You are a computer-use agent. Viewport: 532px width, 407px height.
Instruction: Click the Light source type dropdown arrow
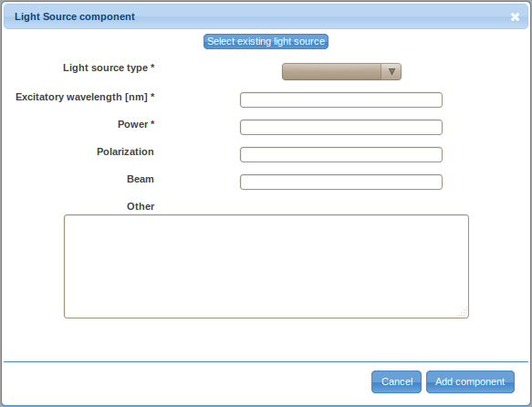tap(391, 71)
